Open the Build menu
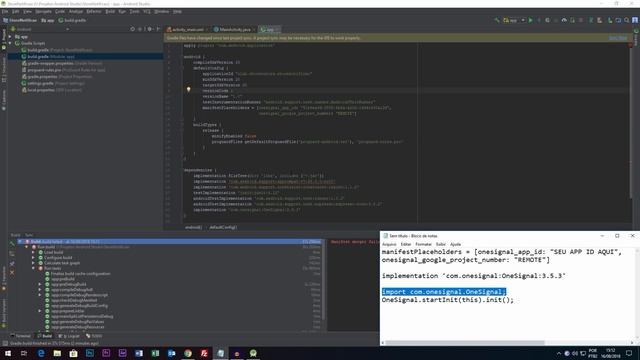The width and height of the screenshot is (640, 360). click(x=110, y=11)
